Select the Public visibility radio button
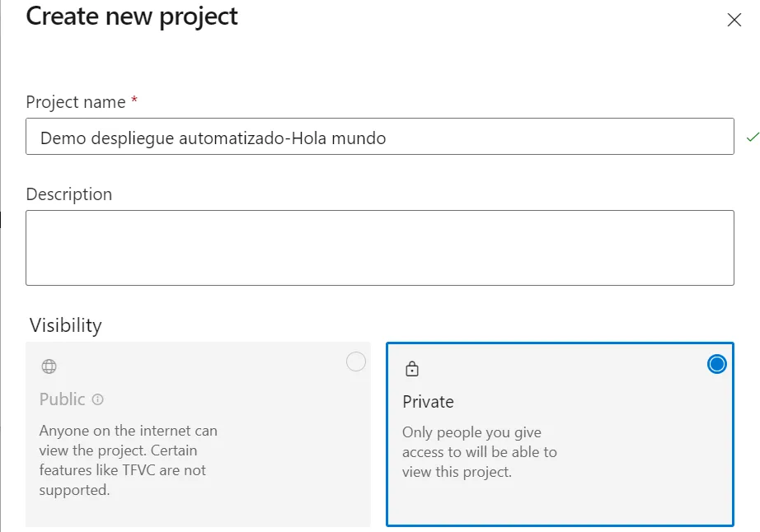The image size is (760, 532). 356,362
